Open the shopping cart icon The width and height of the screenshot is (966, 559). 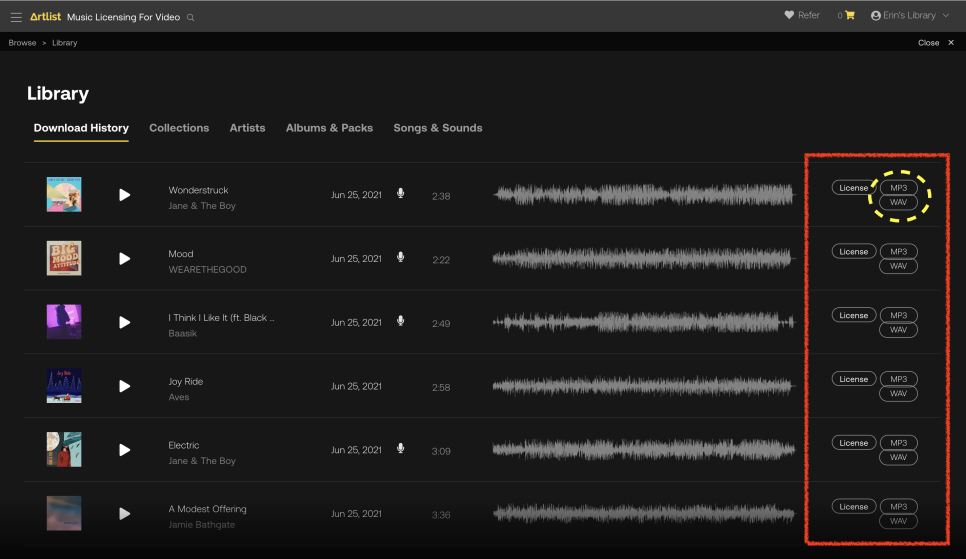tap(850, 15)
